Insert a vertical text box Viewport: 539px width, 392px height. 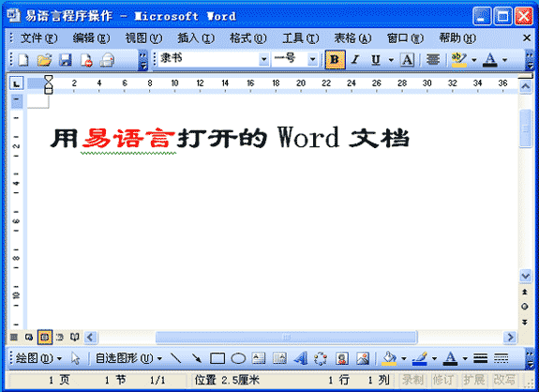tap(279, 358)
